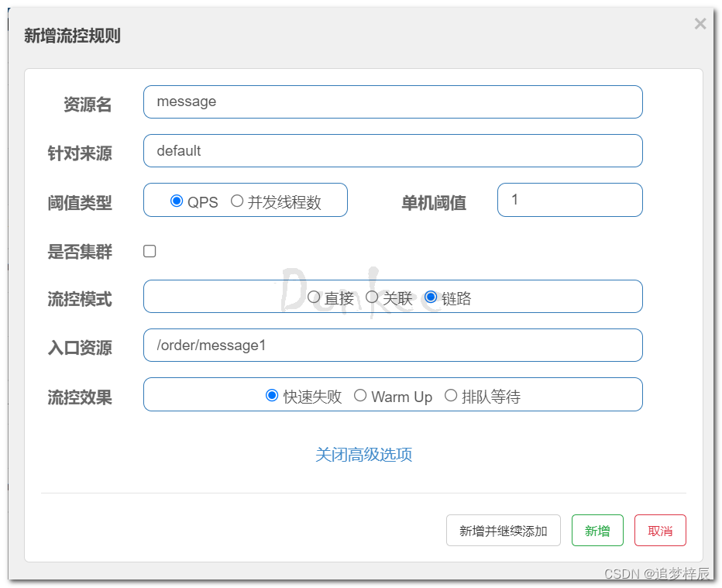Click the 针对来源 field containing default
This screenshot has width=722, height=588.
(393, 150)
